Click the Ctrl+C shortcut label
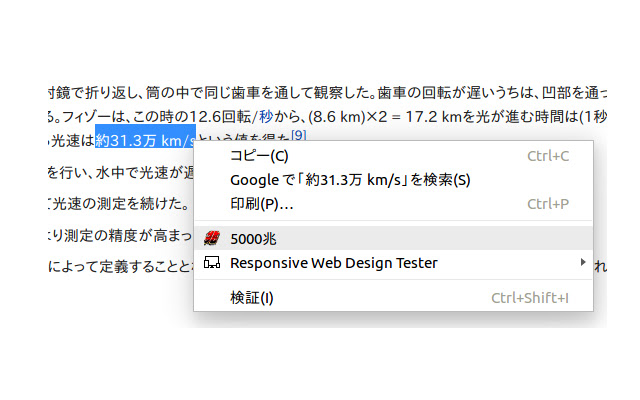 pyautogui.click(x=548, y=156)
